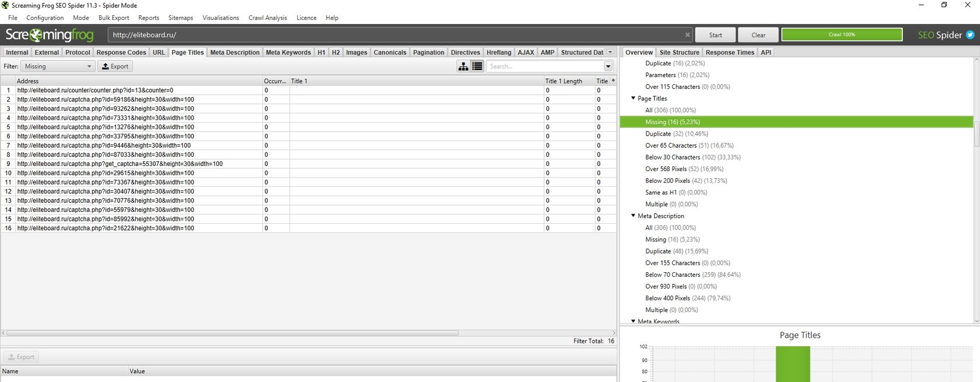Select row with captcha.php?id=21622
The image size is (980, 382).
pyautogui.click(x=308, y=228)
